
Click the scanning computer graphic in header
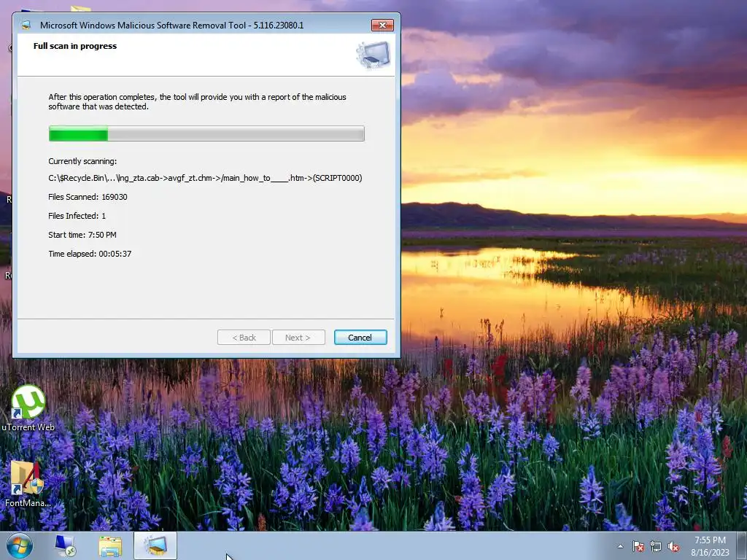coord(373,55)
